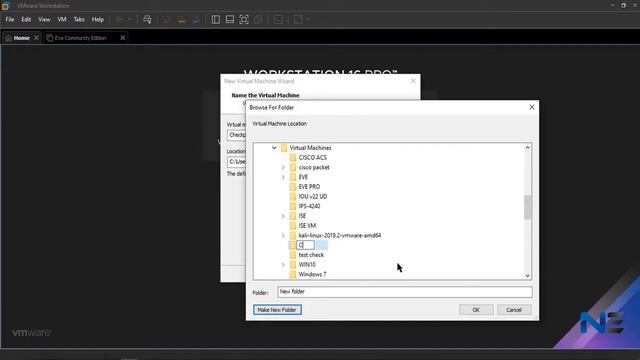The width and height of the screenshot is (640, 360).
Task: Select the ISE folder
Action: click(x=302, y=216)
